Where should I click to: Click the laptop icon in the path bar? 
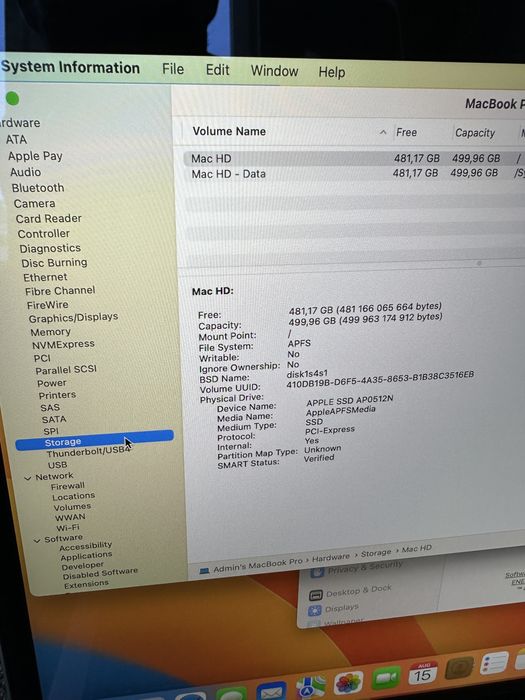pyautogui.click(x=204, y=571)
